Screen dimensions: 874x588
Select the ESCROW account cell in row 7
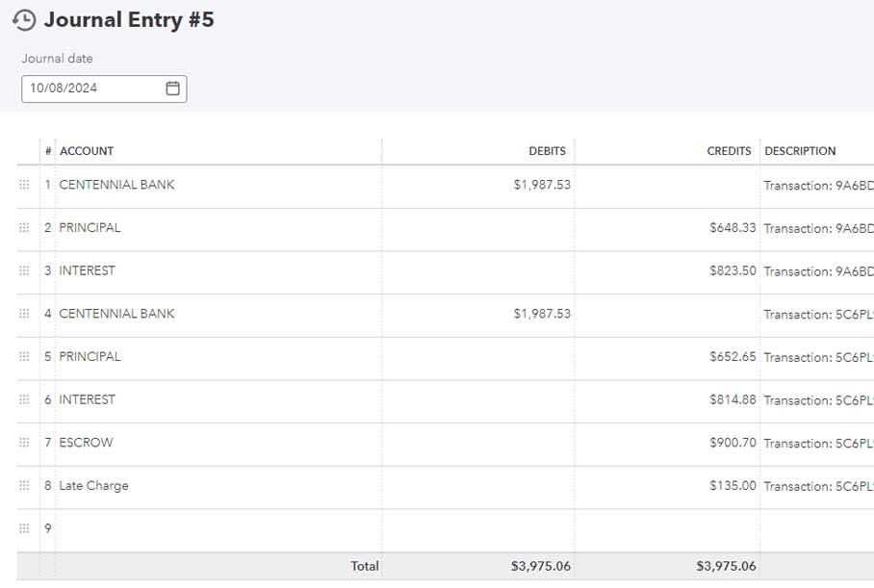click(87, 443)
